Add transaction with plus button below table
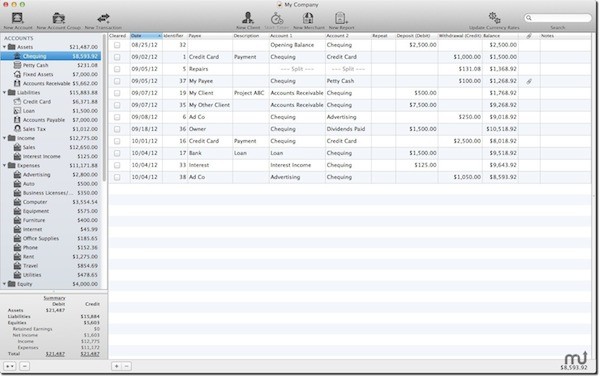 click(117, 366)
